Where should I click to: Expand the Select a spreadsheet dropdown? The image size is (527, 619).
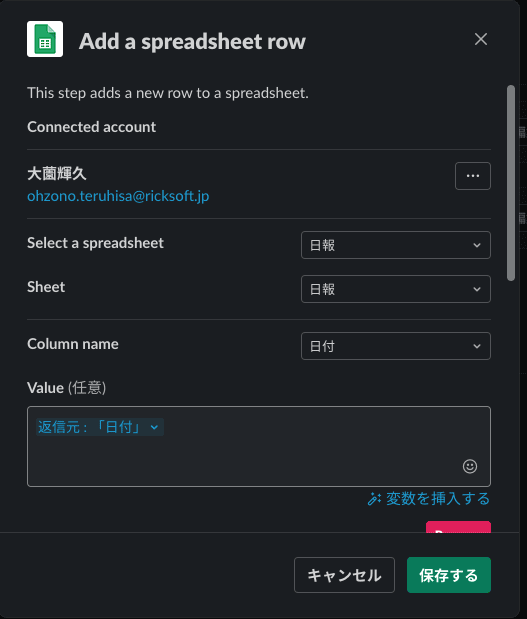tap(396, 245)
